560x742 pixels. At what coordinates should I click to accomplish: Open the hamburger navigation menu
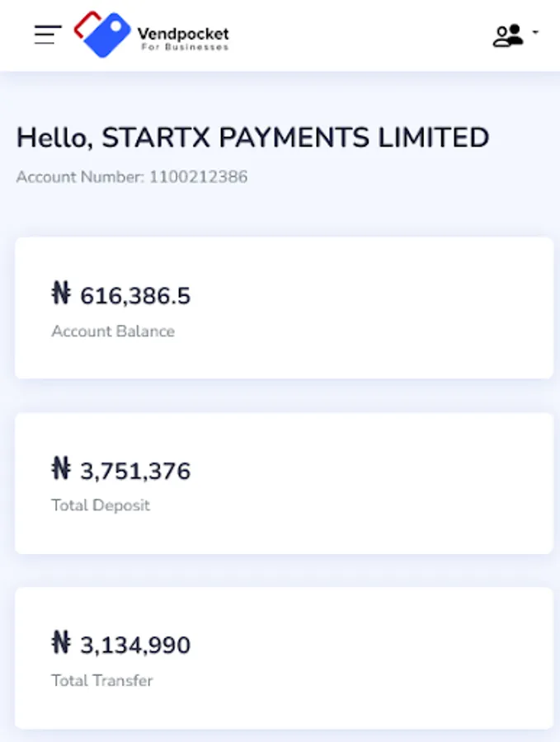(x=48, y=35)
